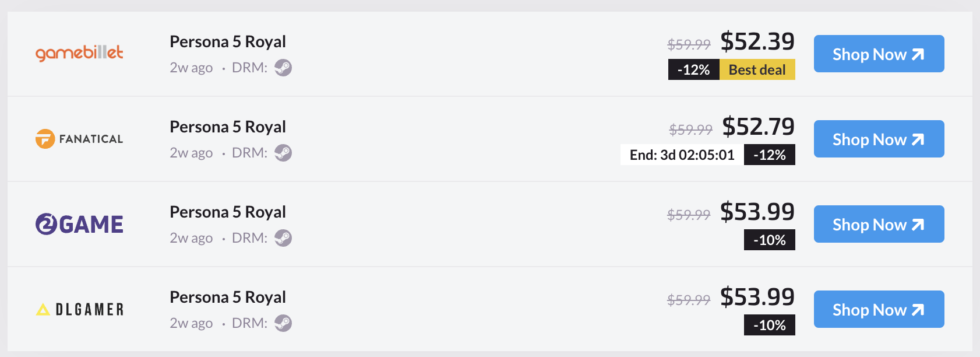Image resolution: width=980 pixels, height=357 pixels.
Task: Shop Now at Fanatical for $52.79
Action: [x=879, y=139]
